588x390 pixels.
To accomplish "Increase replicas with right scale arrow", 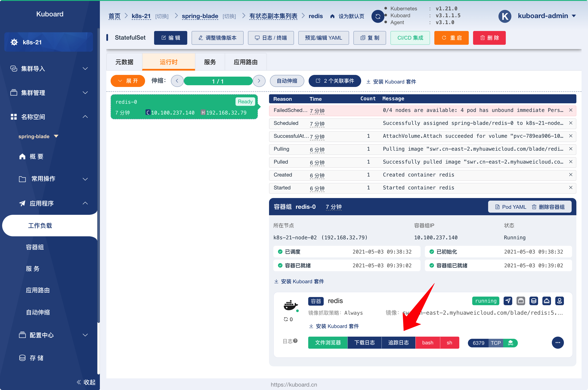I will point(259,81).
